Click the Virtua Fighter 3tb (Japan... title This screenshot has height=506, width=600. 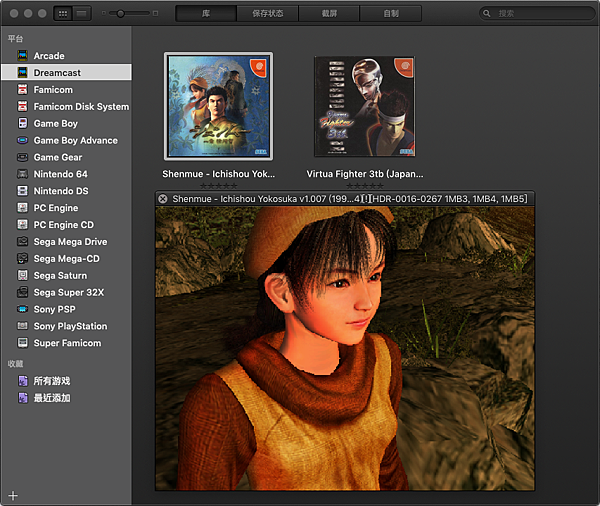[365, 174]
